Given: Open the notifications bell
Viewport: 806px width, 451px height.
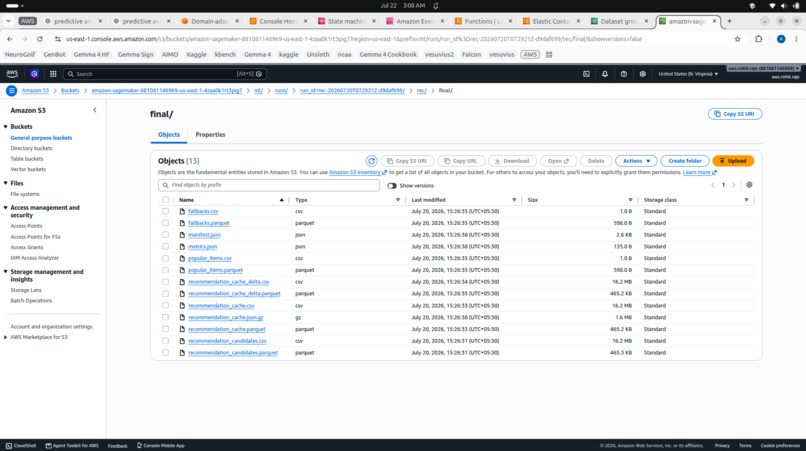Looking at the screenshot, I should point(604,74).
